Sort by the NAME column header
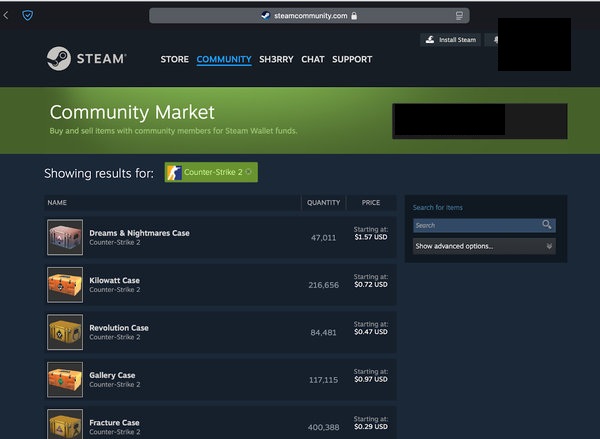The image size is (600, 439). (x=57, y=202)
